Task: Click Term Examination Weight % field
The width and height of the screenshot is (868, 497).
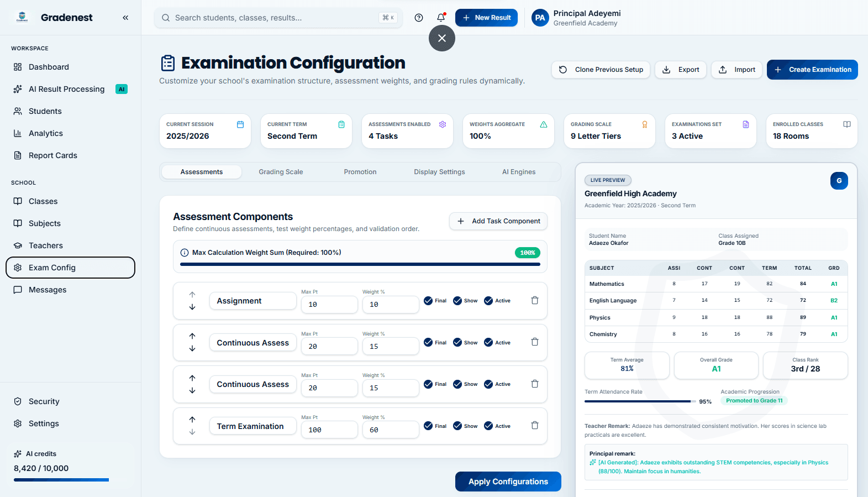Action: [391, 430]
